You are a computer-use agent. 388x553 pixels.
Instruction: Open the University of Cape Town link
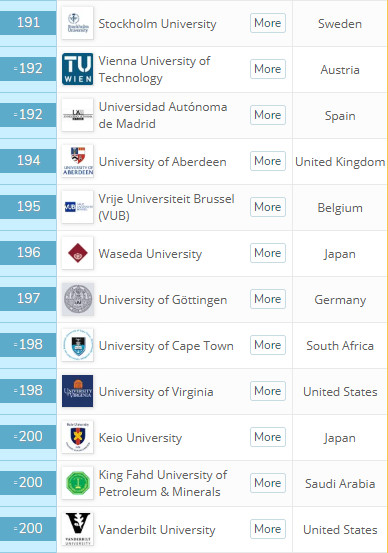coord(166,346)
